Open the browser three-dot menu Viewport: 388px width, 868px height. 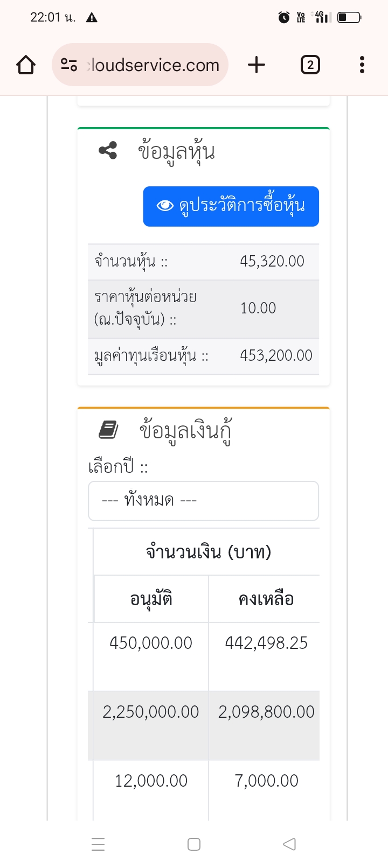click(x=362, y=65)
